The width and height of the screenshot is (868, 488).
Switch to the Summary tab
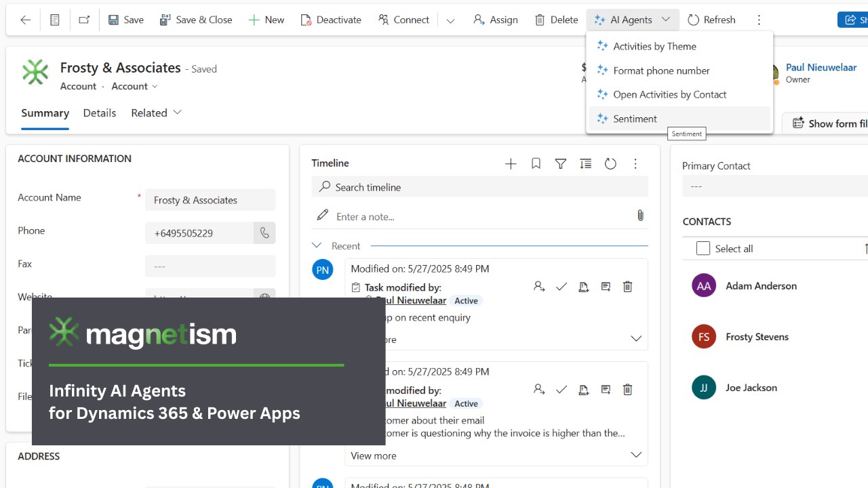[45, 113]
